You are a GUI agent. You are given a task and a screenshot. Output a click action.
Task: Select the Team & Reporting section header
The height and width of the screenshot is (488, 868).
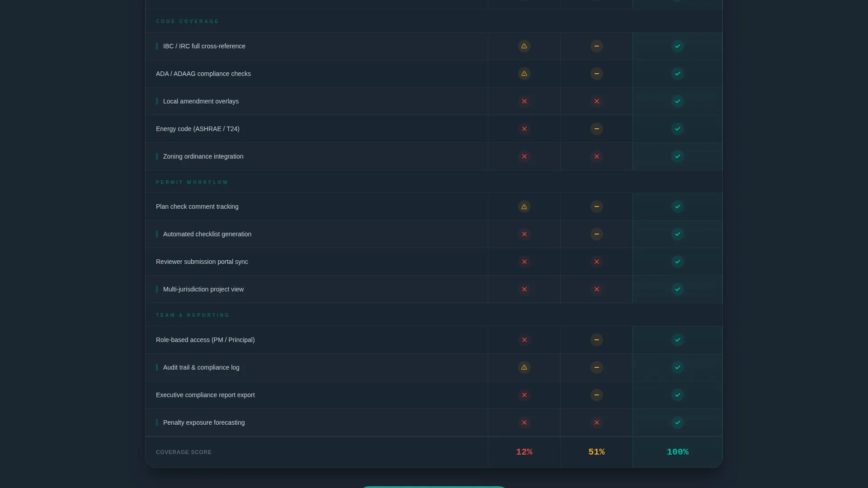(x=193, y=315)
